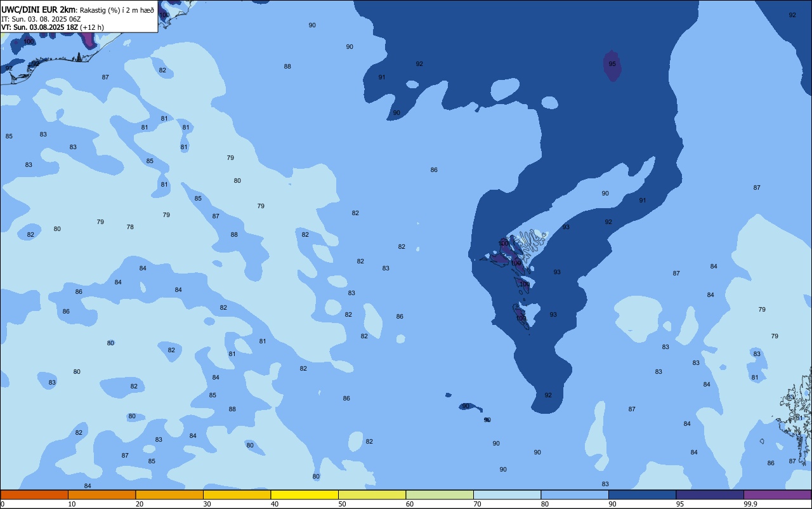Click the 80–90 medium blue legend swatch

point(575,494)
